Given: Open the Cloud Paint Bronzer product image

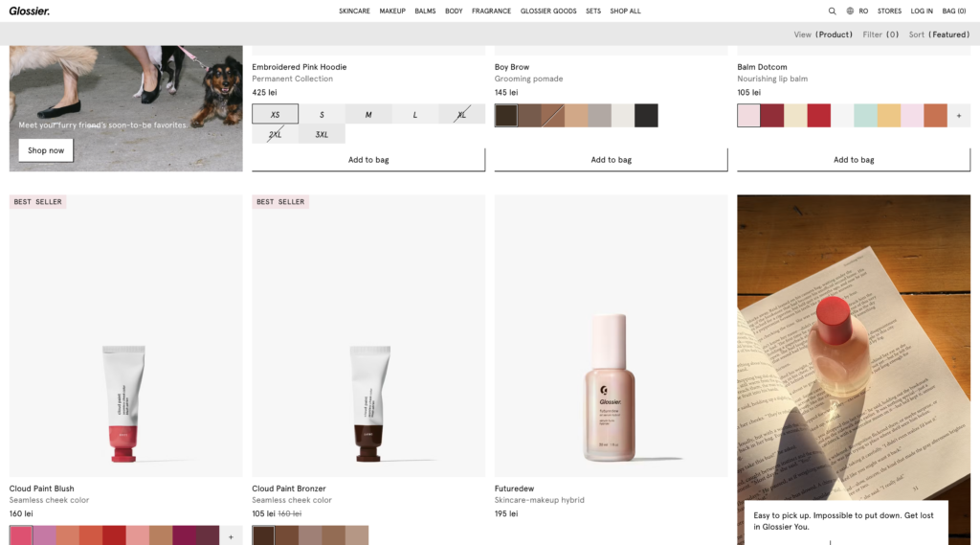Looking at the screenshot, I should tap(368, 335).
